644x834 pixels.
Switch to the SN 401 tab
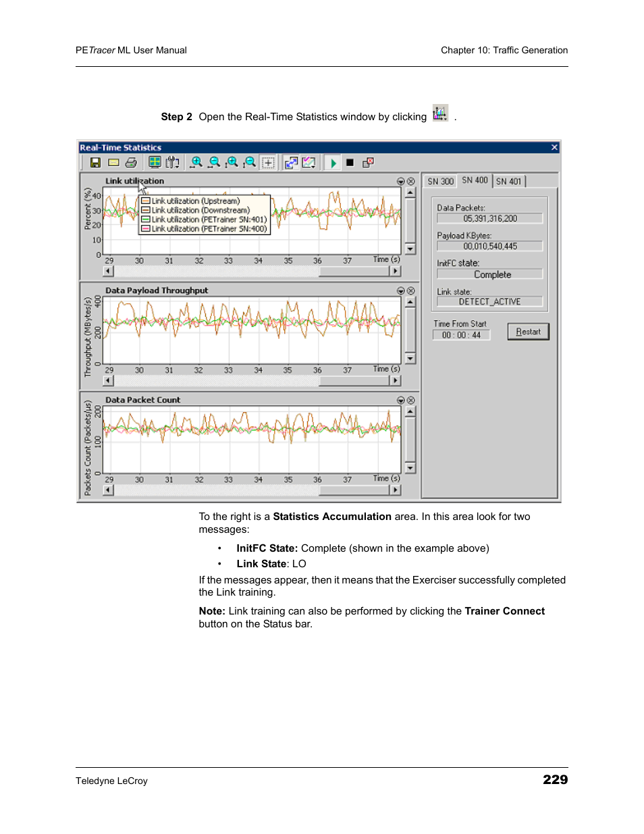coord(509,182)
